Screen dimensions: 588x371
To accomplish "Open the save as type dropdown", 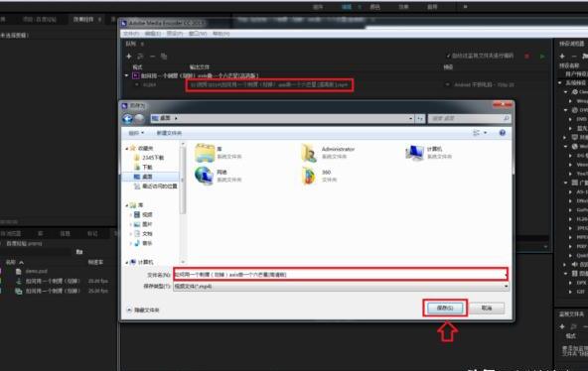I will (x=341, y=286).
